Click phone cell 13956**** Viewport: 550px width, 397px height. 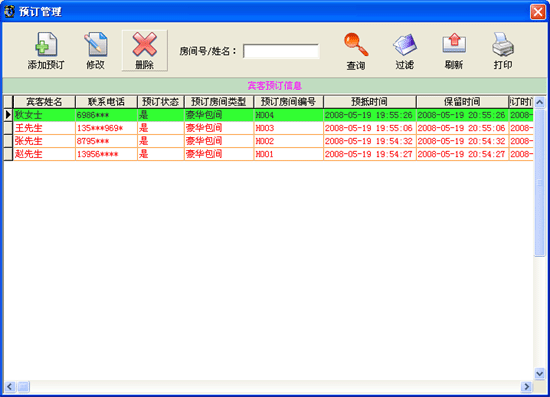pos(106,154)
